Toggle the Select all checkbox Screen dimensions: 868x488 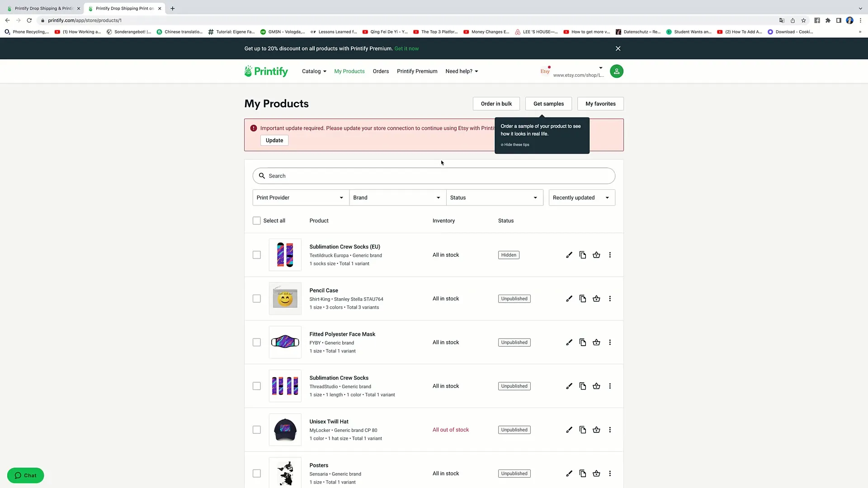point(256,221)
